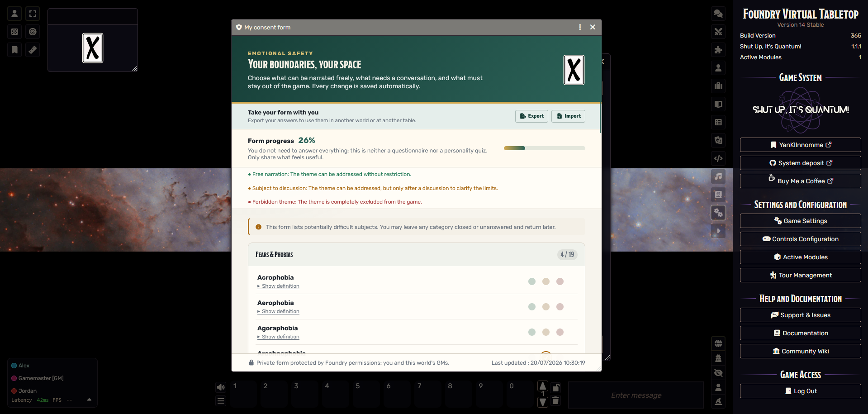Viewport: 868px width, 414px height.
Task: Open Support & Issues
Action: tap(801, 315)
